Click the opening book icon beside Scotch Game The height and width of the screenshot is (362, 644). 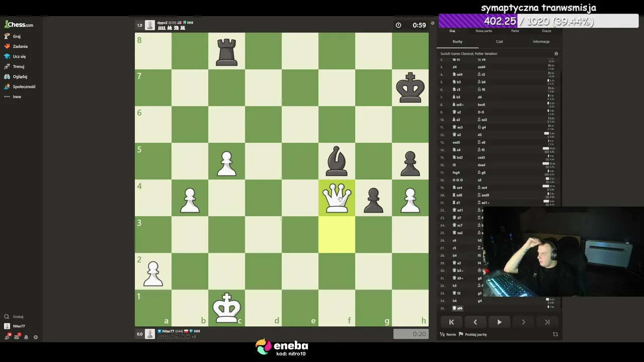point(556,54)
